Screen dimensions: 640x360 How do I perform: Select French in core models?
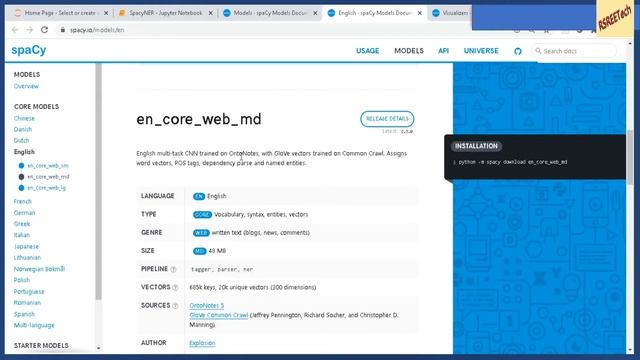22,201
